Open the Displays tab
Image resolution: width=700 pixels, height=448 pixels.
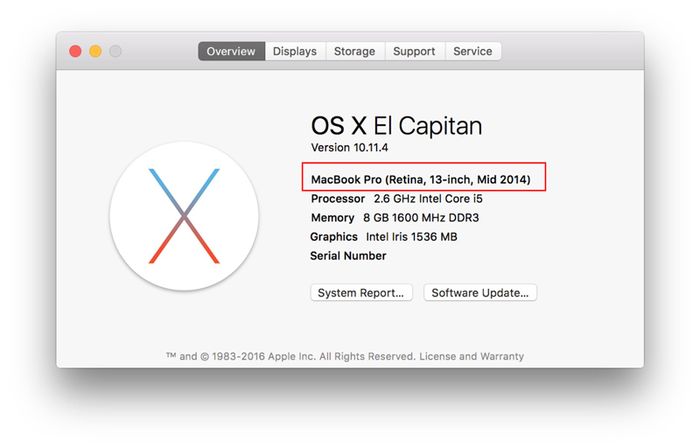click(295, 51)
